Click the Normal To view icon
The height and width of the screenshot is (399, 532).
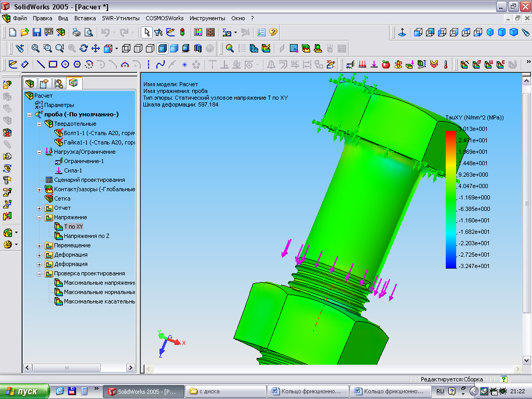(x=402, y=32)
